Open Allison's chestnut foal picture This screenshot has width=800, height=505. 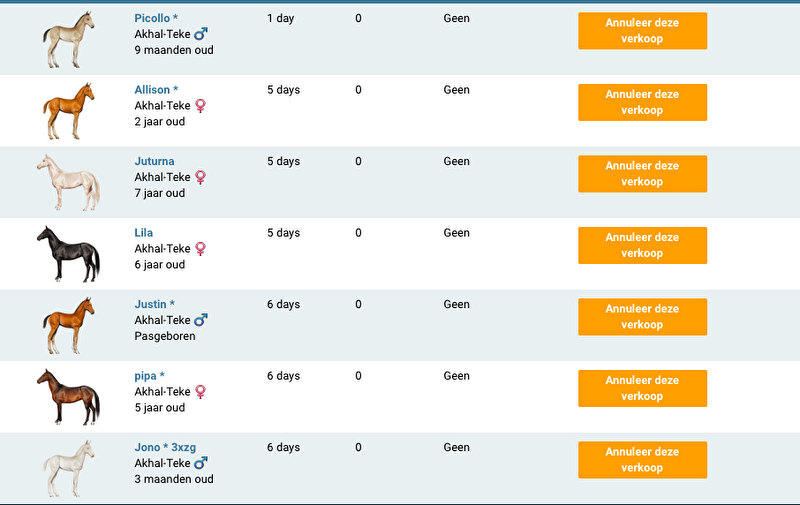(x=69, y=111)
